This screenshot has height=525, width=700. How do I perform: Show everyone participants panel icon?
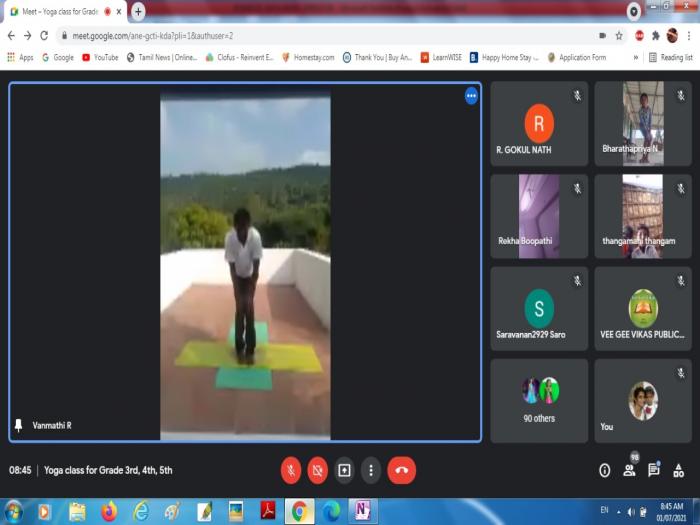point(629,470)
